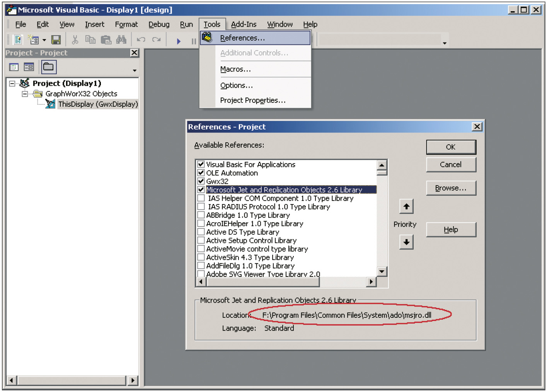Click the Redo toolbar icon
Image resolution: width=547 pixels, height=392 pixels.
pyautogui.click(x=157, y=39)
